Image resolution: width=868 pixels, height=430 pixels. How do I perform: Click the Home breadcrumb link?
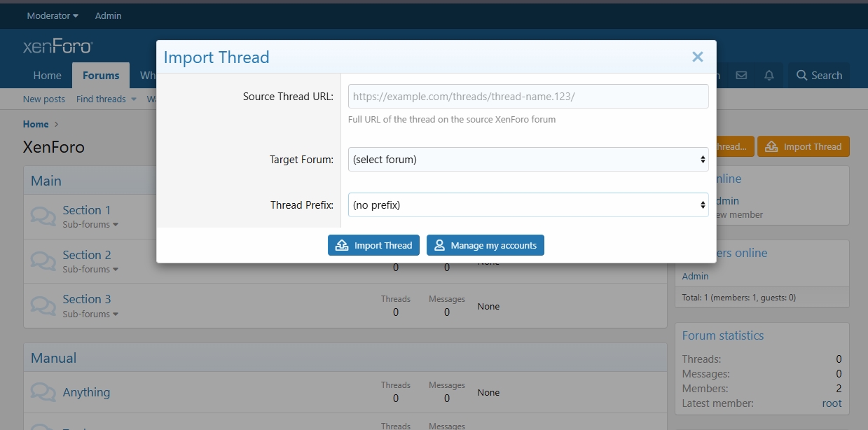click(36, 124)
